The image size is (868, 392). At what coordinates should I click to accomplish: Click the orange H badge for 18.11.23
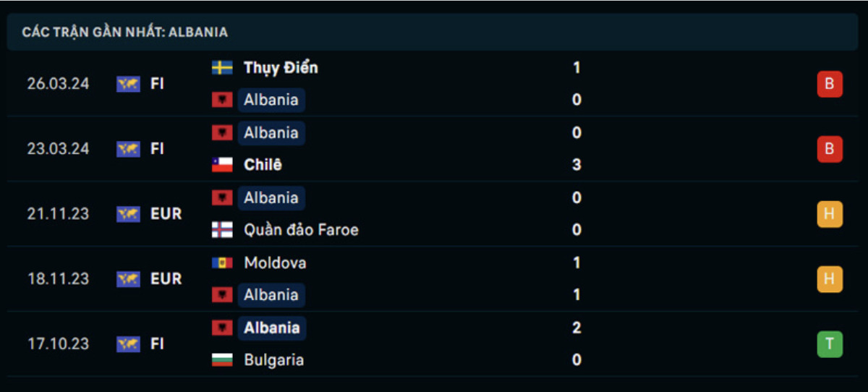(x=830, y=279)
